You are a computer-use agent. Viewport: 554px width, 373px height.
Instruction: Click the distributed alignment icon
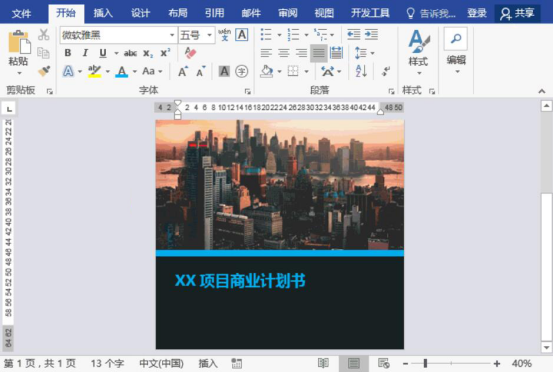(336, 53)
